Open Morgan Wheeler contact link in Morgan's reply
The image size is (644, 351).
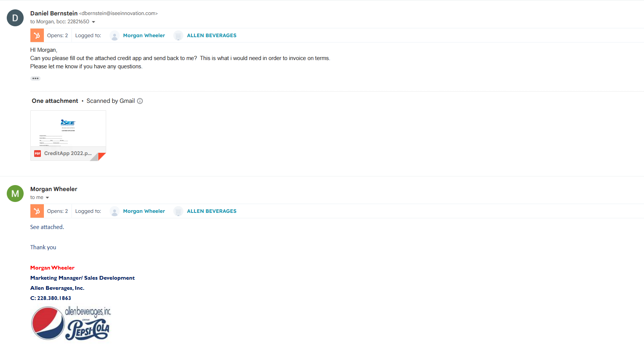click(x=144, y=211)
